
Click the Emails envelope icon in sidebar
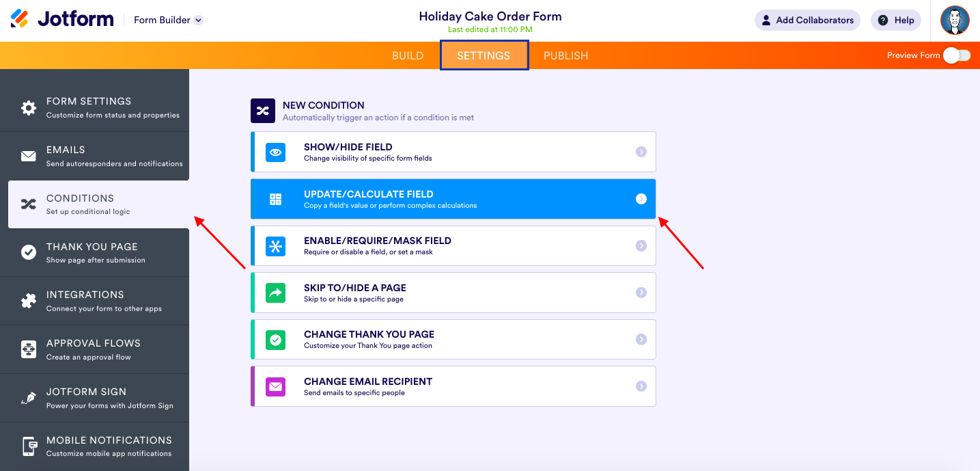pyautogui.click(x=28, y=157)
